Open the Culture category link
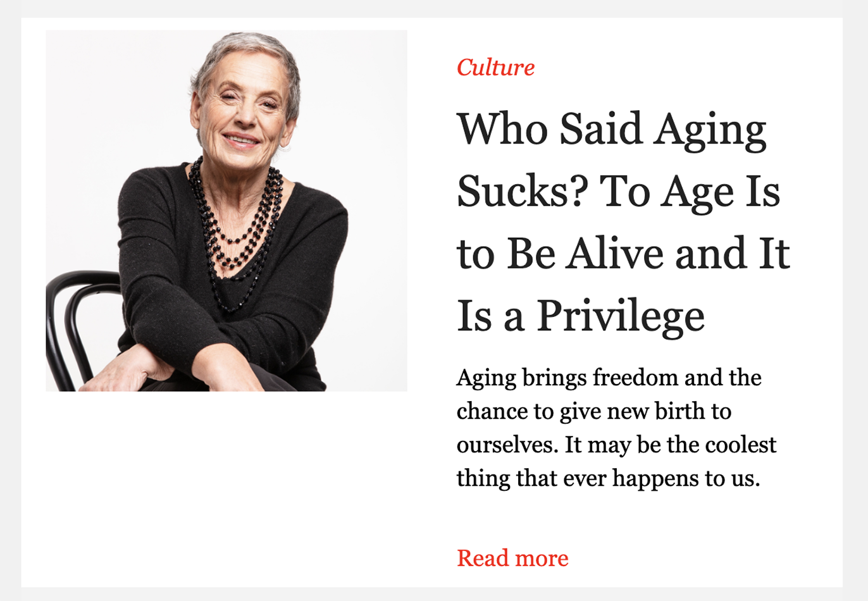The image size is (868, 601). [x=495, y=67]
